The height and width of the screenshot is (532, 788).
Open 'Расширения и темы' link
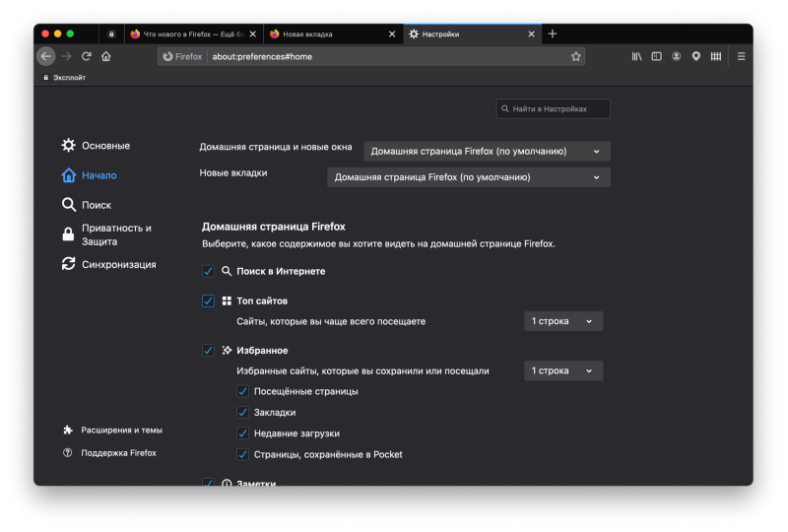pyautogui.click(x=112, y=430)
